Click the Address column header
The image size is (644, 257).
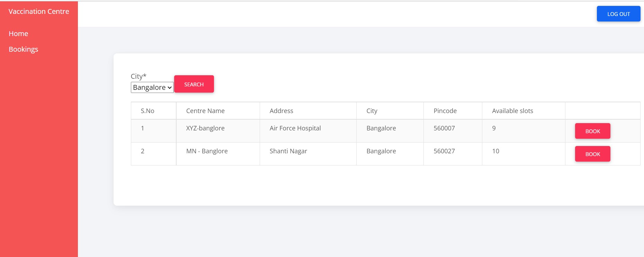[x=281, y=111]
